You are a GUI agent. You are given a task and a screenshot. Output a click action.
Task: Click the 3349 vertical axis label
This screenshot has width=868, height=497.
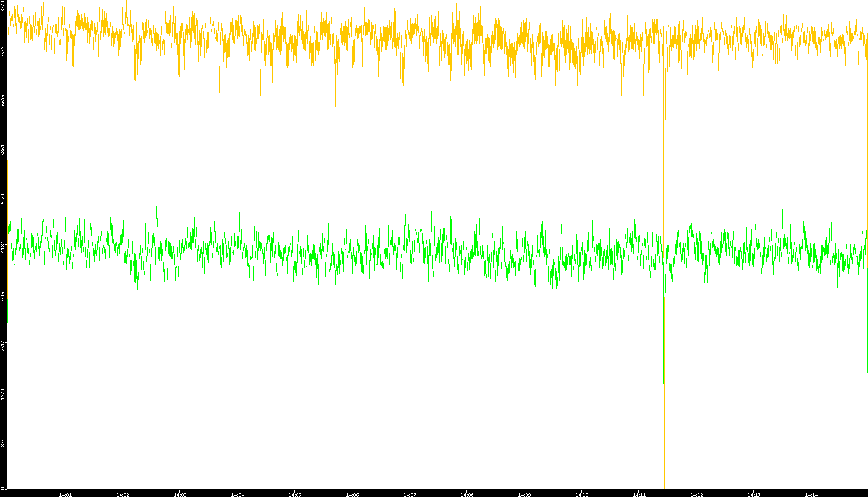tap(3, 297)
